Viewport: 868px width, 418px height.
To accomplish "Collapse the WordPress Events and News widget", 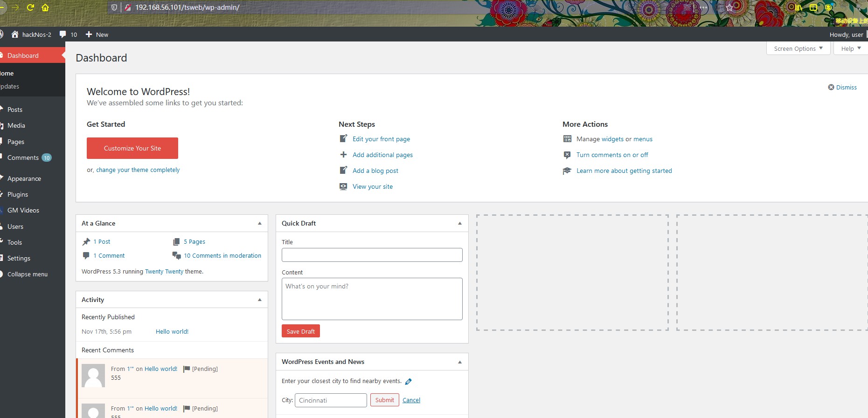I will 460,362.
